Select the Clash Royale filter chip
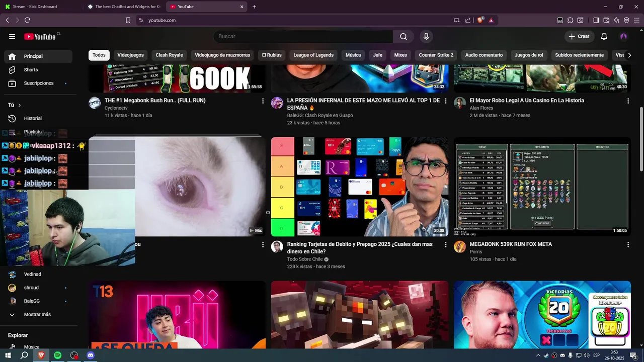The width and height of the screenshot is (644, 362). [169, 55]
